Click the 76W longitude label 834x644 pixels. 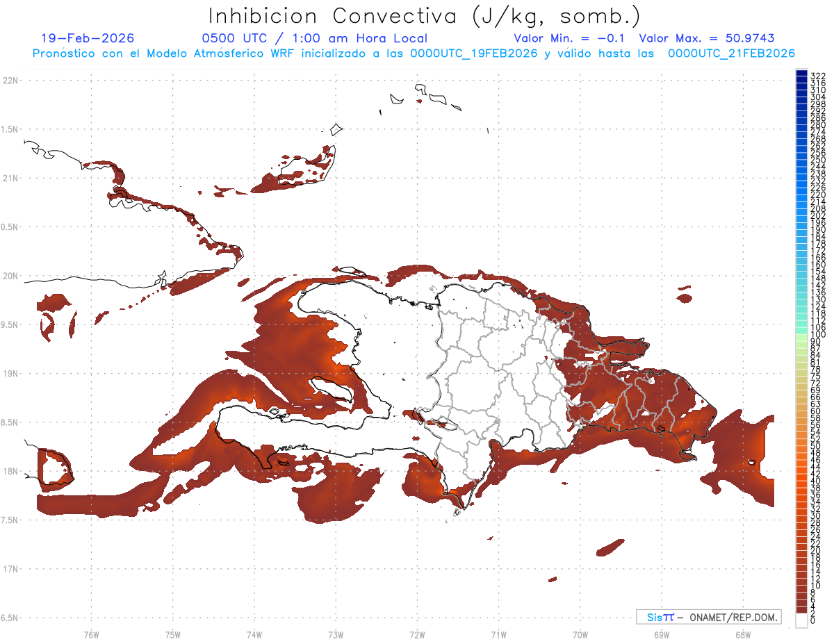91,634
